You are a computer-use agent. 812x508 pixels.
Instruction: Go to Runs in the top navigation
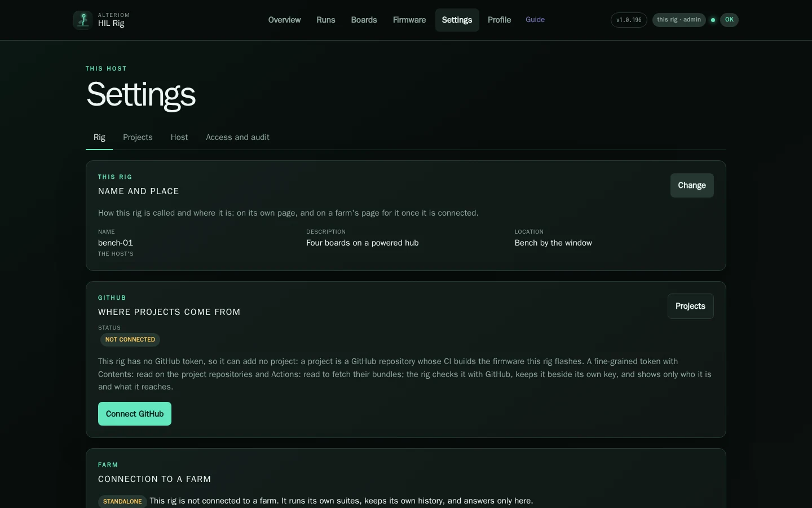326,20
